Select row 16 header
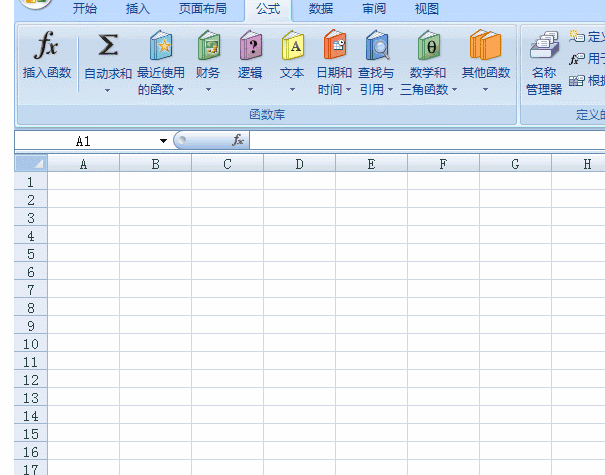The width and height of the screenshot is (605, 475). pos(31,451)
